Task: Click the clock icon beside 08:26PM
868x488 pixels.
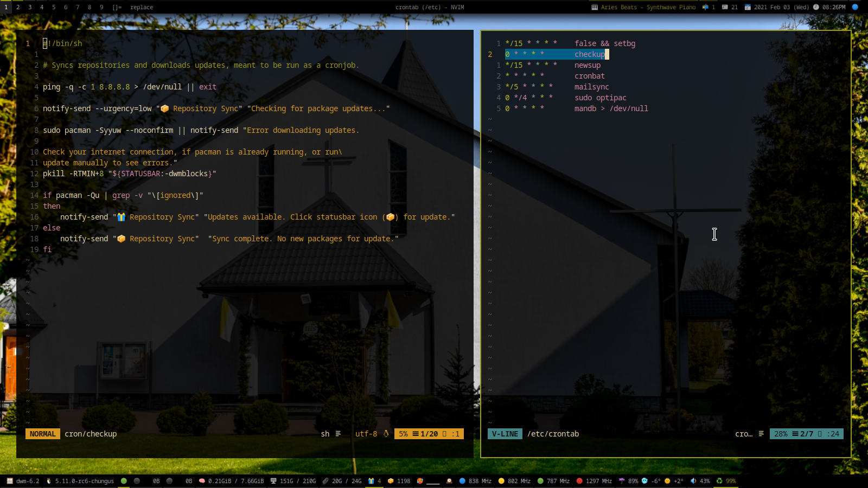Action: point(816,7)
